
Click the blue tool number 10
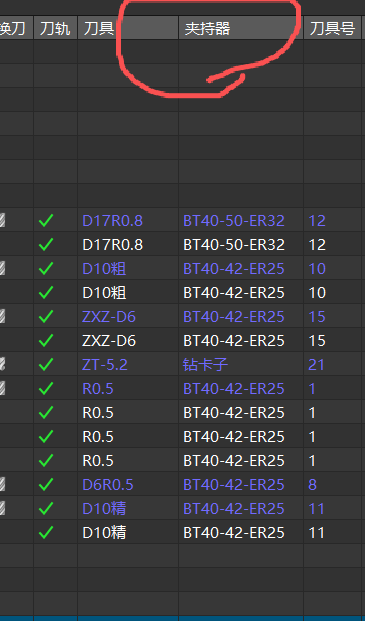tap(317, 269)
